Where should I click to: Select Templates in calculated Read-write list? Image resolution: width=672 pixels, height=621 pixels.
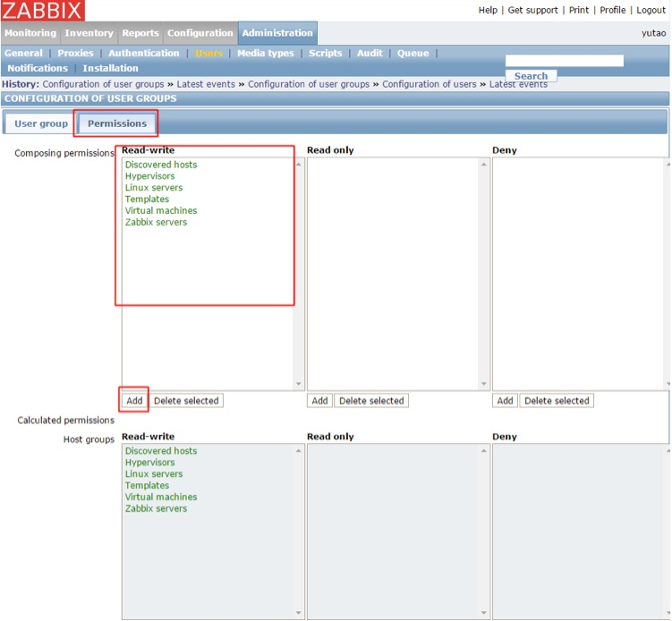(x=147, y=486)
